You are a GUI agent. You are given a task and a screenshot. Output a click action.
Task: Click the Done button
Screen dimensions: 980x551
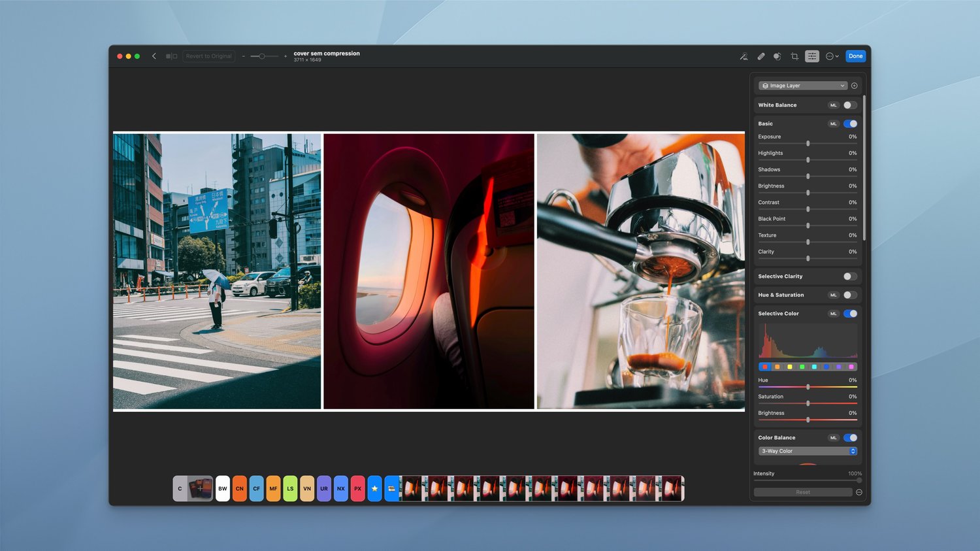tap(856, 56)
